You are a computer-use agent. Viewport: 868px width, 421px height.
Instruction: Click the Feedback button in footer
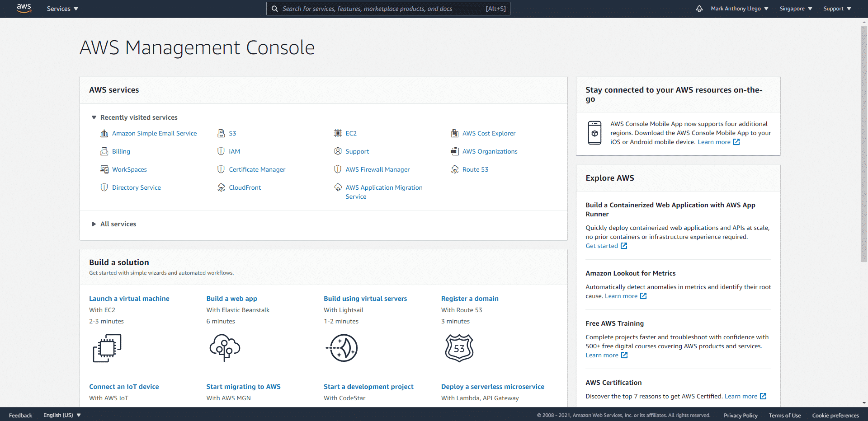20,416
